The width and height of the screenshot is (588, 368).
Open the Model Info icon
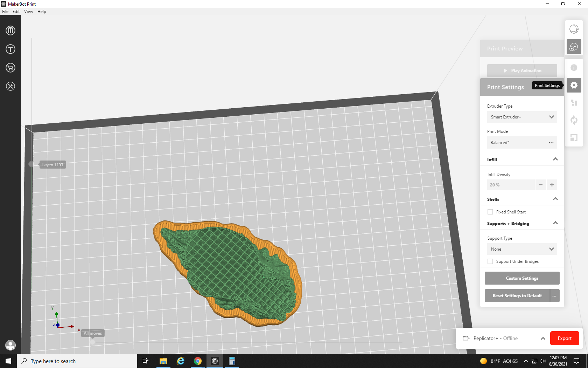[x=574, y=68]
